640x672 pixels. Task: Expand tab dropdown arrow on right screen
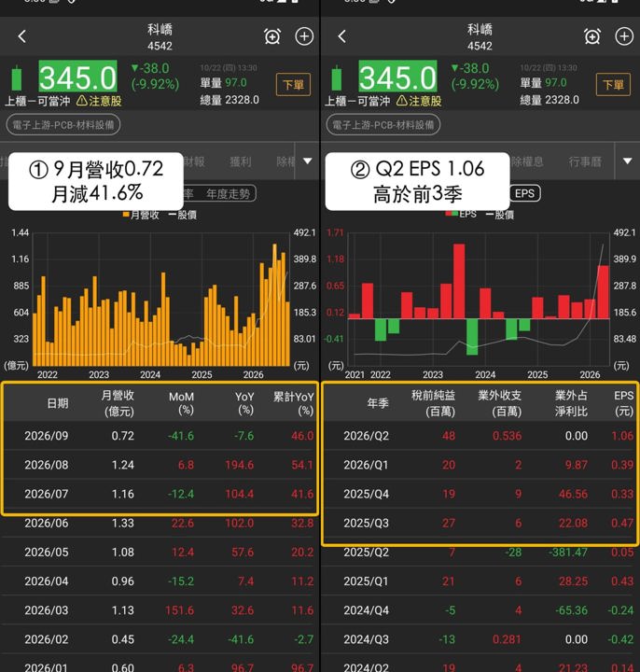(x=628, y=161)
